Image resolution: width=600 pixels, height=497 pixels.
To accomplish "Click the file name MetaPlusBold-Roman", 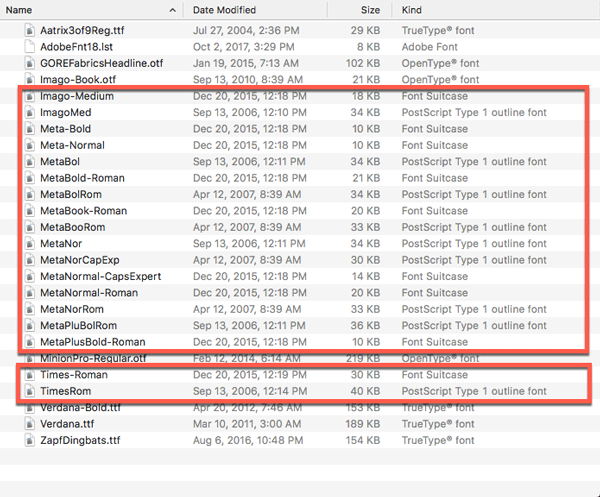I will coord(93,342).
